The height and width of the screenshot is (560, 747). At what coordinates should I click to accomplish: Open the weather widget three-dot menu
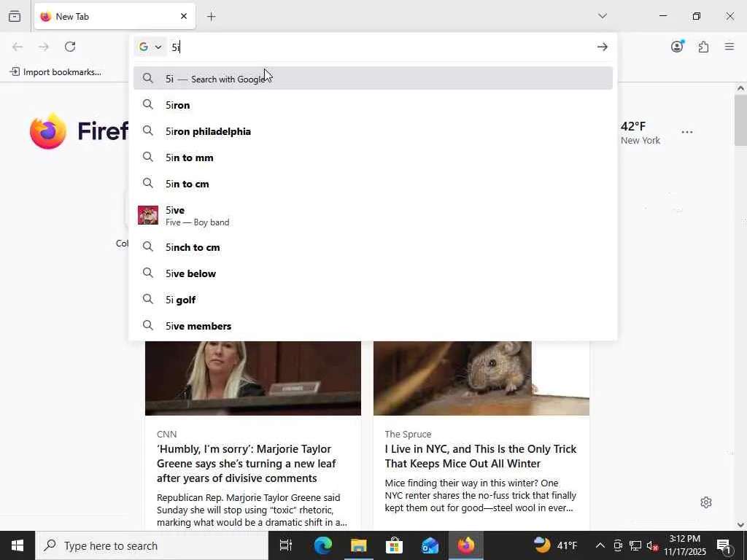687,132
